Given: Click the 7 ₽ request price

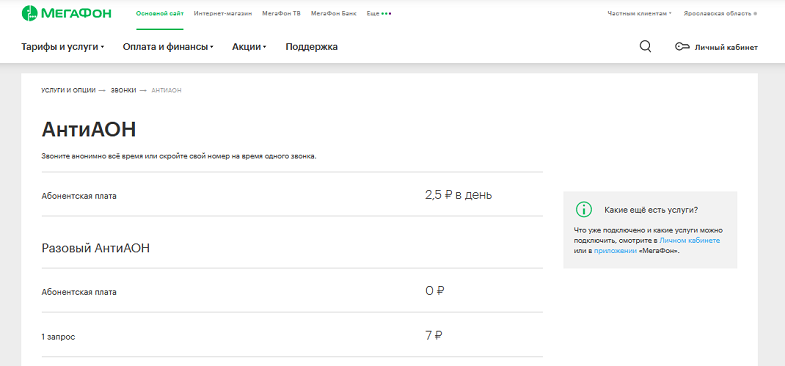Looking at the screenshot, I should pos(434,335).
